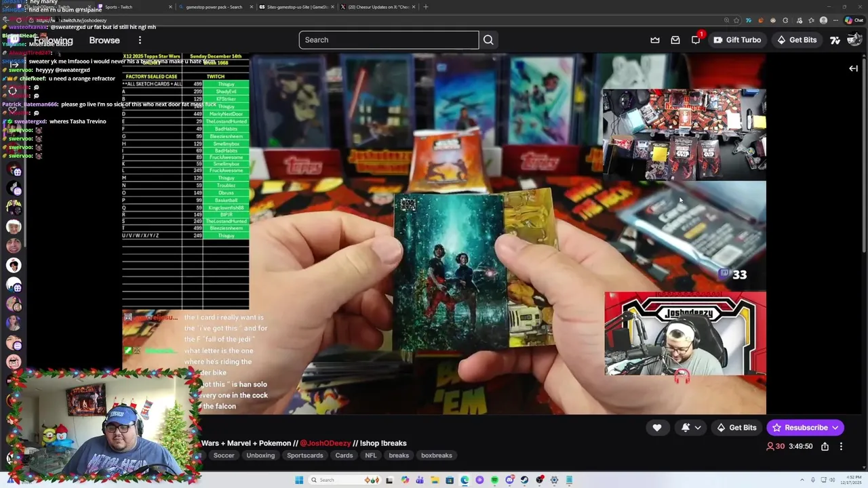Select the breaks tag
This screenshot has height=488, width=868.
click(399, 455)
